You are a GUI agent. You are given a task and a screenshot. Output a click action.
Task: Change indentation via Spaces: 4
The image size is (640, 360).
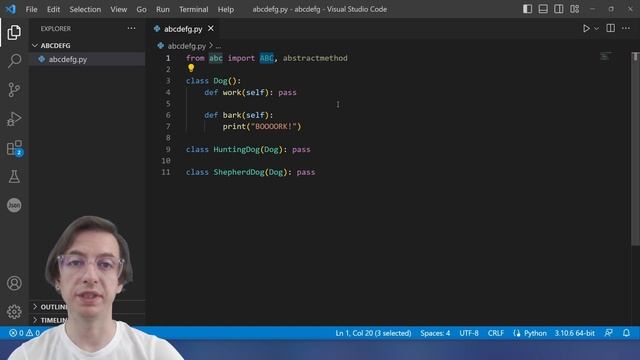pos(435,333)
